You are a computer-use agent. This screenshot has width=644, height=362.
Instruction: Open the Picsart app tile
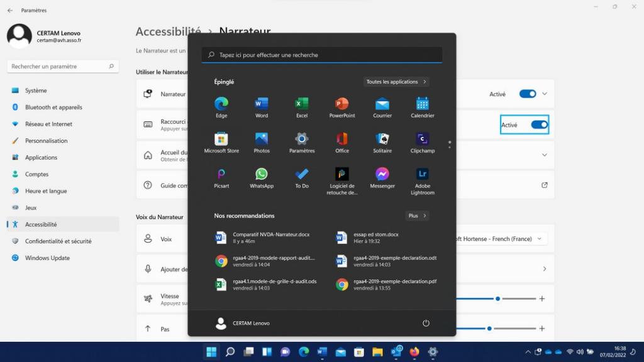click(221, 178)
